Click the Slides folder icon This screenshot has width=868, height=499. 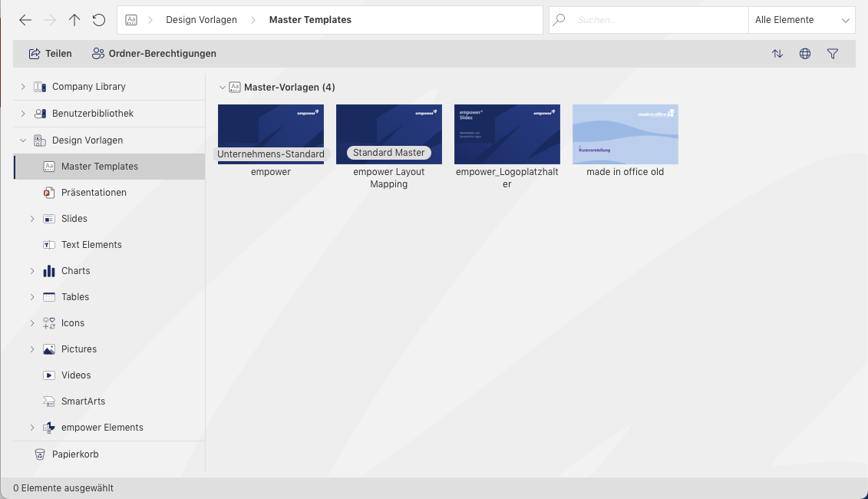click(48, 219)
